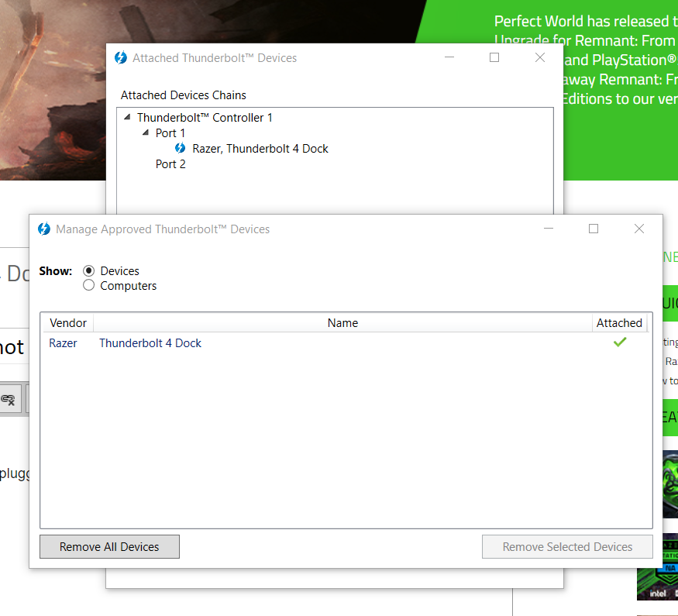Viewport: 678px width, 616px height.
Task: Maximize the Attached Thunderbolt Devices window
Action: coord(494,57)
